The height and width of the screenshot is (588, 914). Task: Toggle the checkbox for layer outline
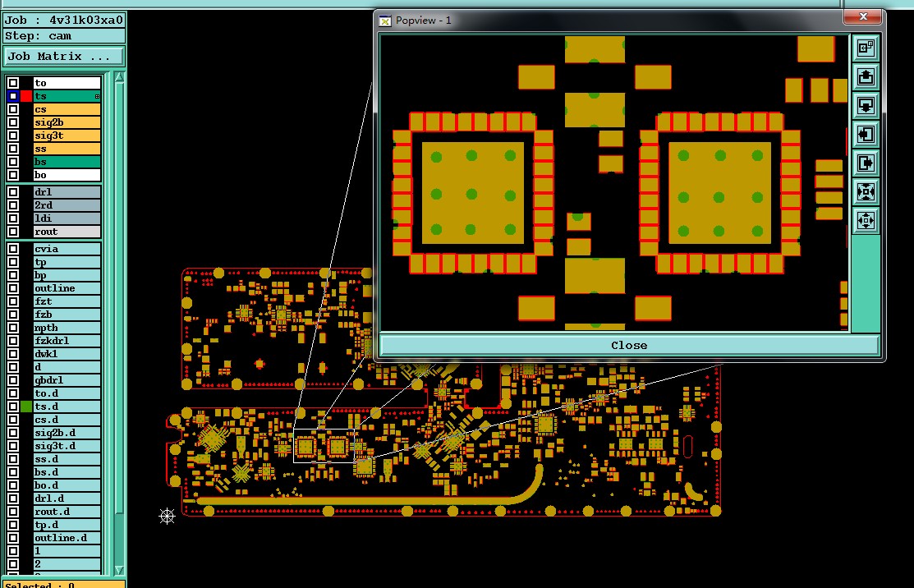tap(13, 288)
